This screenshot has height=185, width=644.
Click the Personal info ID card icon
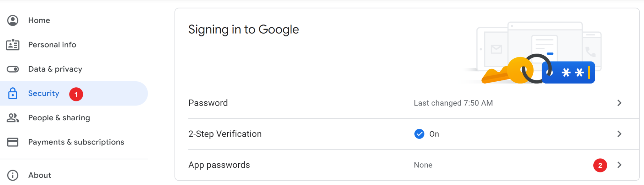pos(13,45)
